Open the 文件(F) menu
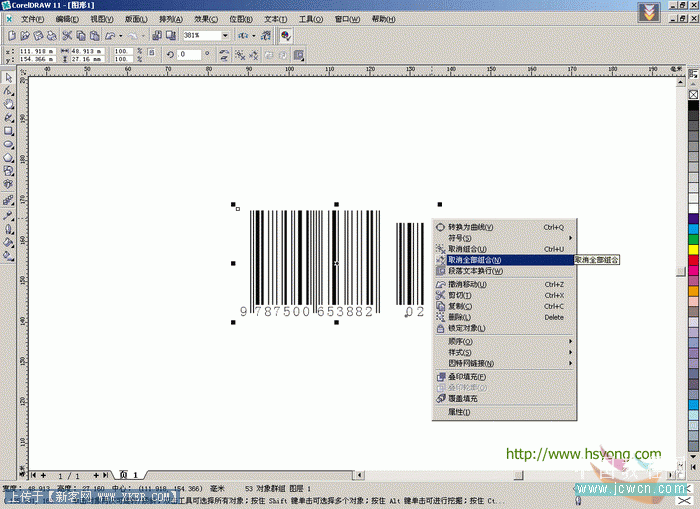The image size is (700, 509). coord(32,19)
